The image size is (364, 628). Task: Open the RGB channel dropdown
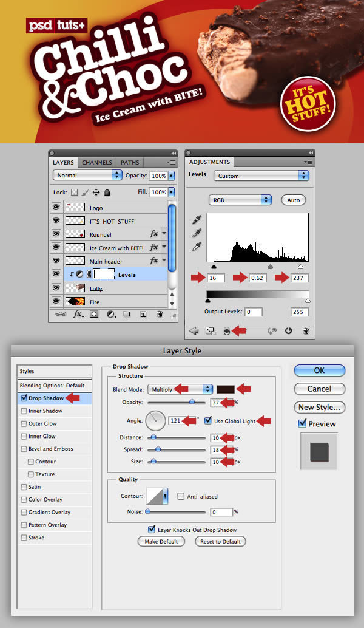pyautogui.click(x=240, y=200)
